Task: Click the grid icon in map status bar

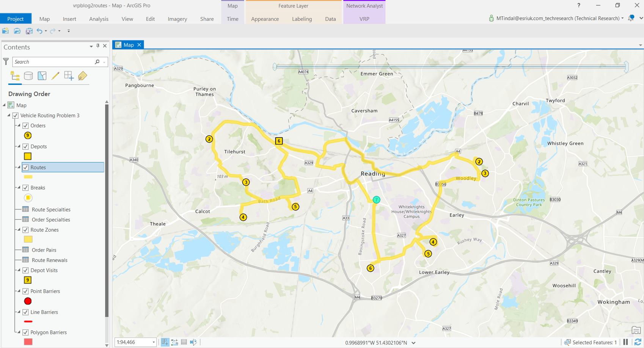Action: pyautogui.click(x=184, y=342)
